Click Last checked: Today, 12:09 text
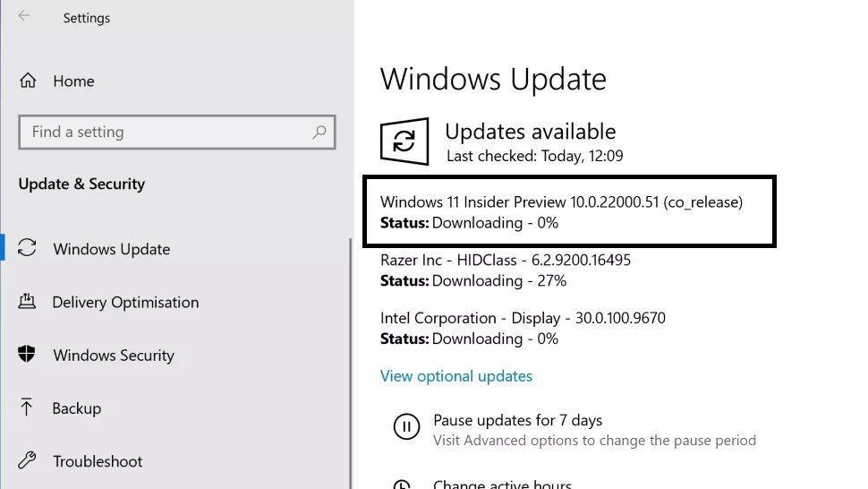 pyautogui.click(x=535, y=156)
